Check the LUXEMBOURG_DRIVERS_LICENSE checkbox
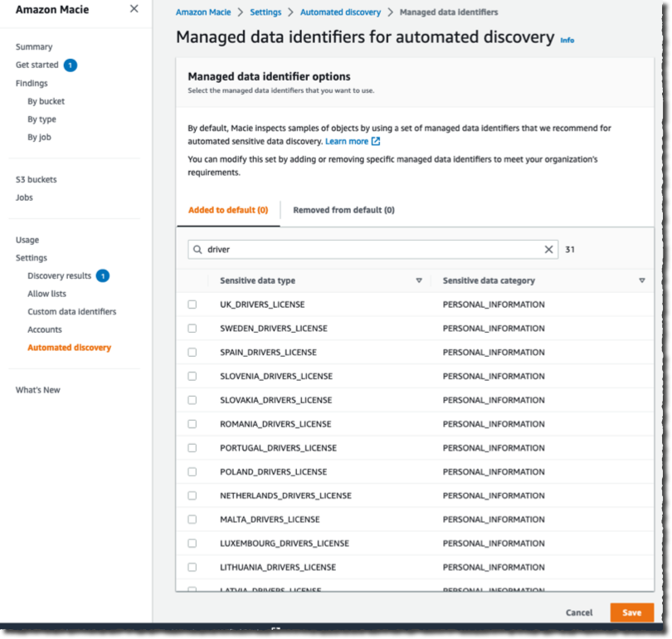 [192, 544]
